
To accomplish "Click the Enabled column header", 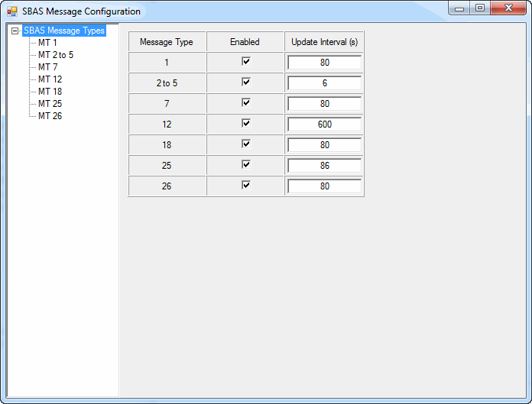I will pyautogui.click(x=245, y=42).
